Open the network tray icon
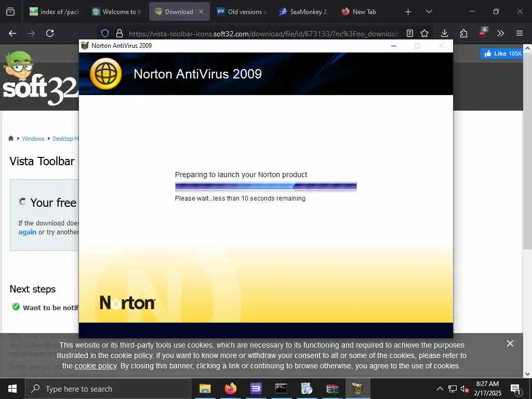Screen dimensions: 532x399 coord(453,389)
